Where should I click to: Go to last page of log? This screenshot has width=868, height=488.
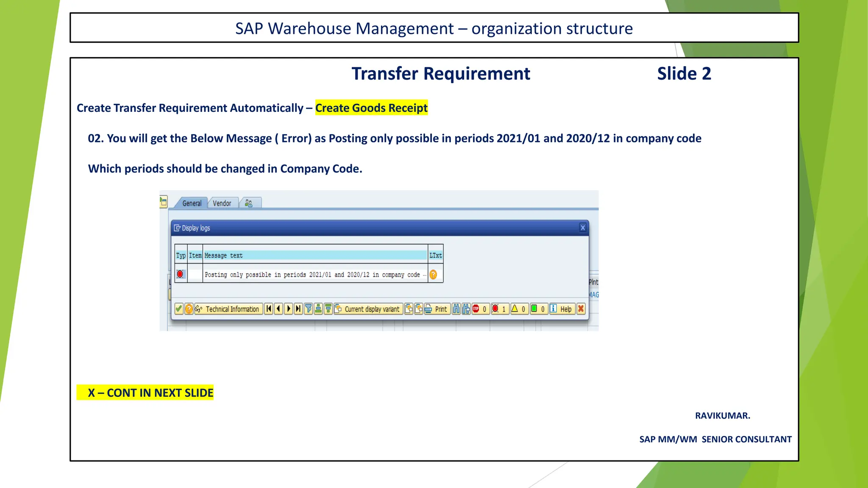tap(298, 309)
